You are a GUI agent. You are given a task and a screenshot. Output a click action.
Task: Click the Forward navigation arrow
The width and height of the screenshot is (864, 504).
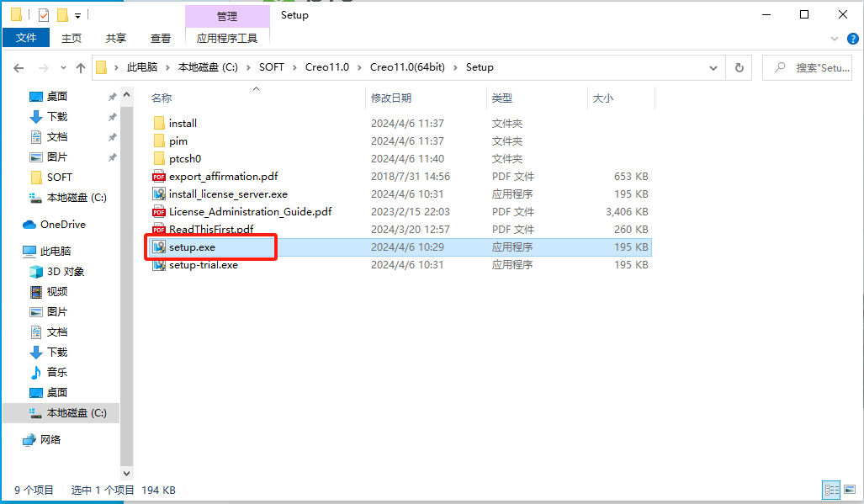point(43,68)
